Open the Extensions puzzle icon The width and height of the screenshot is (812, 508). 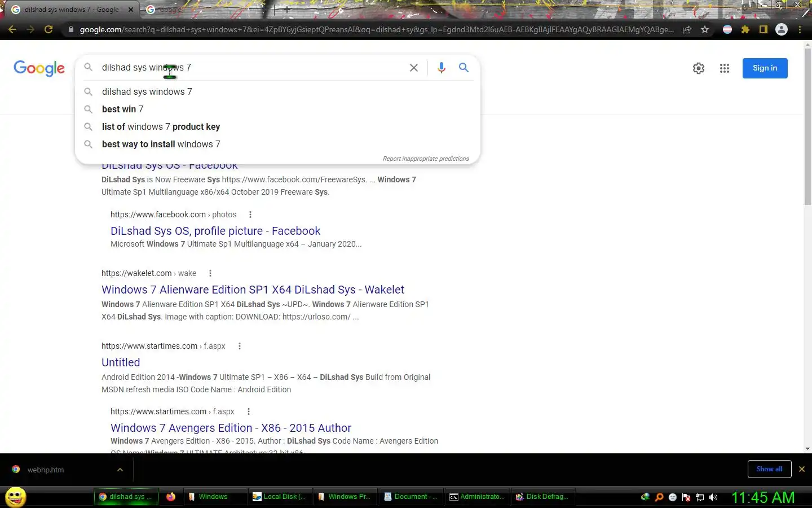[x=745, y=29]
